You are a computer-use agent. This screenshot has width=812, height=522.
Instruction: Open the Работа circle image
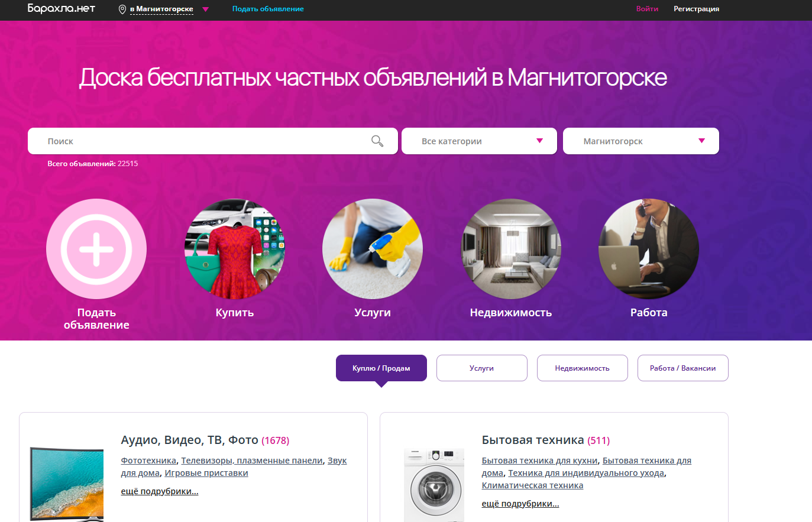click(649, 249)
